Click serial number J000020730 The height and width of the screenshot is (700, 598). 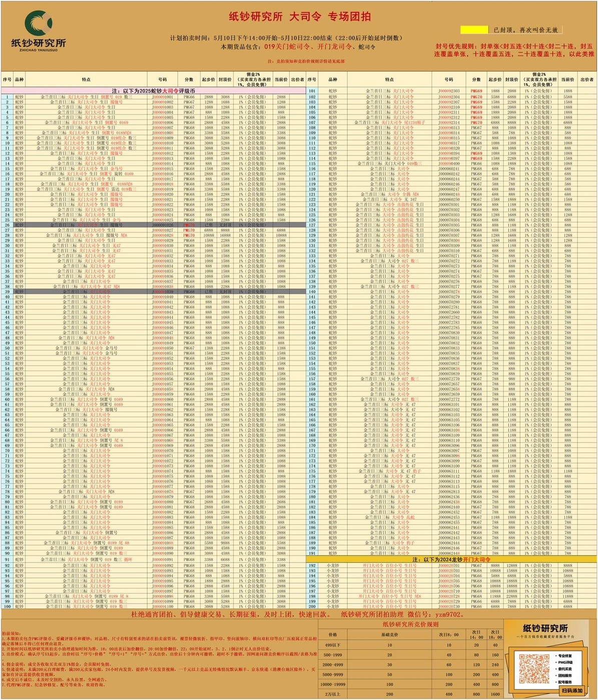click(449, 606)
